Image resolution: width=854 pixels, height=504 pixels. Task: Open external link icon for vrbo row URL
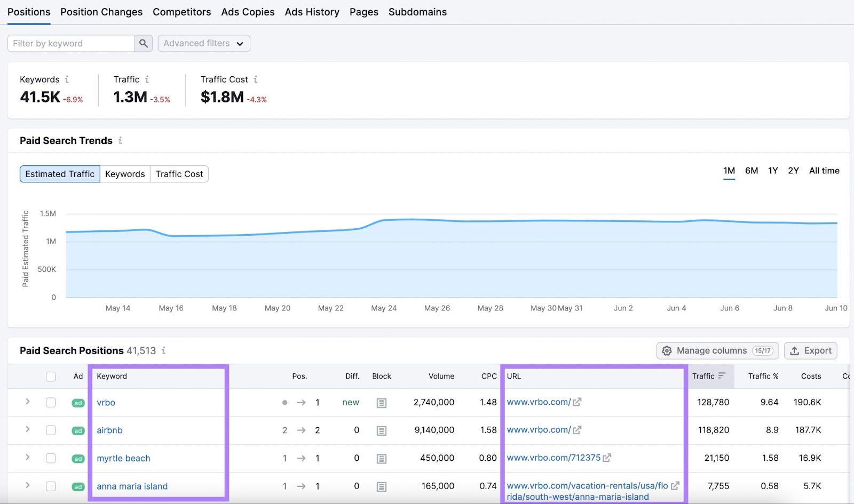[x=577, y=402]
